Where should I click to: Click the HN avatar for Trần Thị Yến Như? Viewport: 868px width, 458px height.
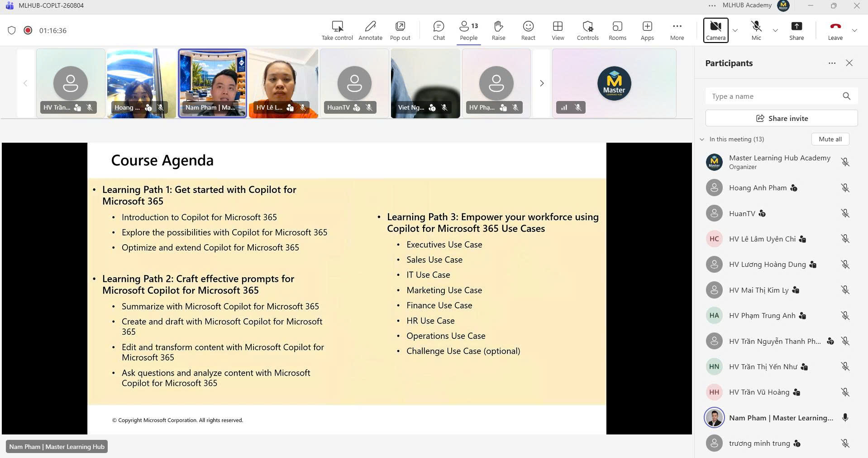click(714, 366)
